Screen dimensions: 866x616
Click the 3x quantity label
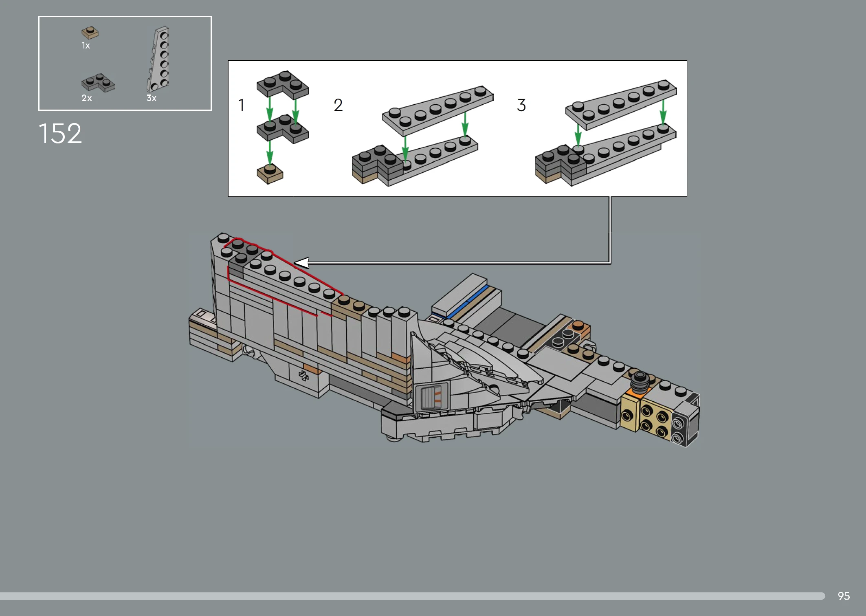pyautogui.click(x=151, y=98)
